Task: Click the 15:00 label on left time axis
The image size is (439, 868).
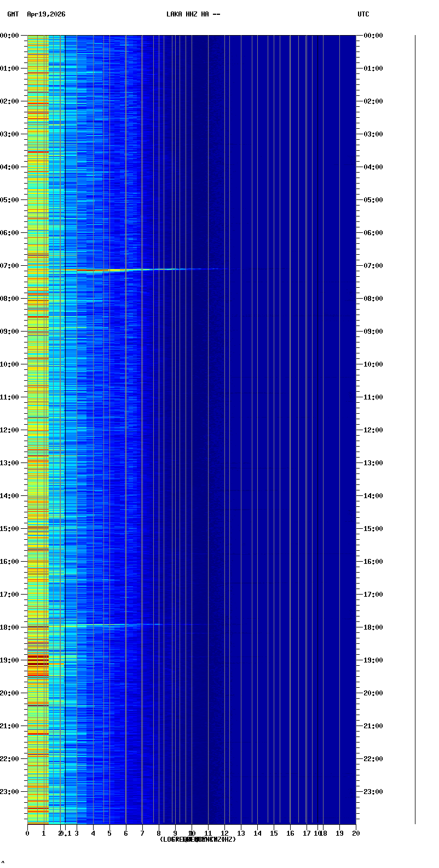Action: (10, 529)
